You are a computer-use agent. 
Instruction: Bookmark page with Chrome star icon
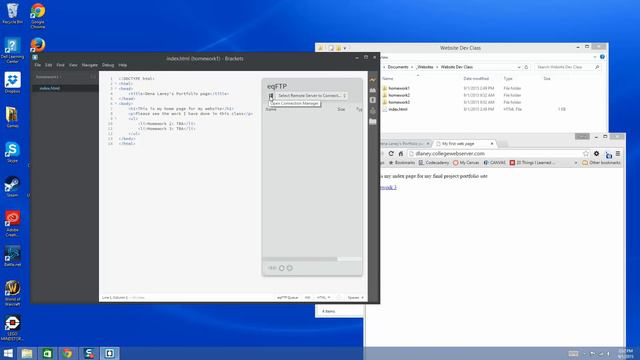coord(586,153)
